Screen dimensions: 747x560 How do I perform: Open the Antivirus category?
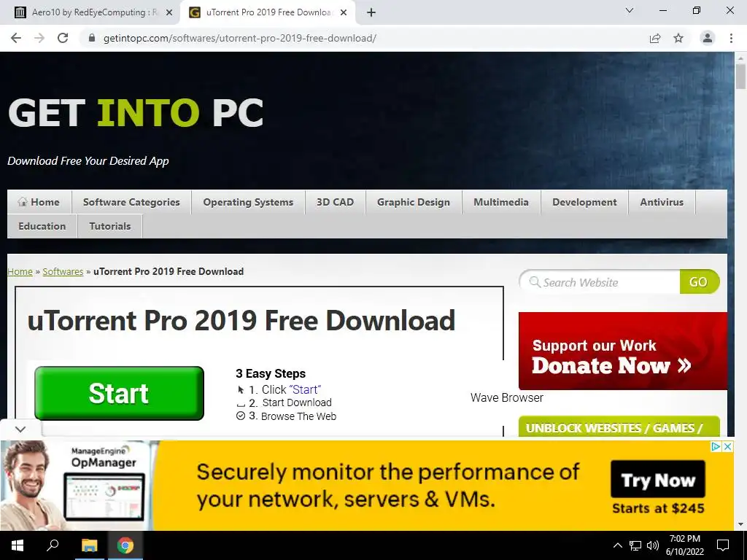pyautogui.click(x=662, y=202)
